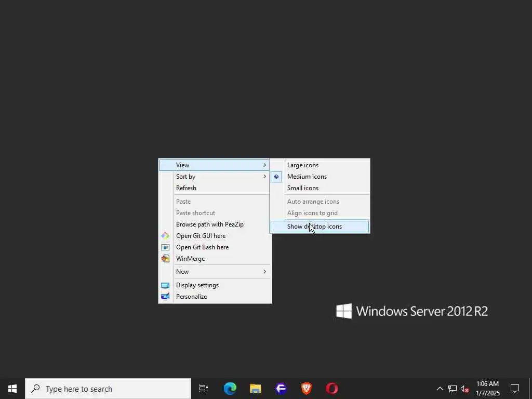The width and height of the screenshot is (532, 399).
Task: Open the notification center
Action: tap(515, 389)
